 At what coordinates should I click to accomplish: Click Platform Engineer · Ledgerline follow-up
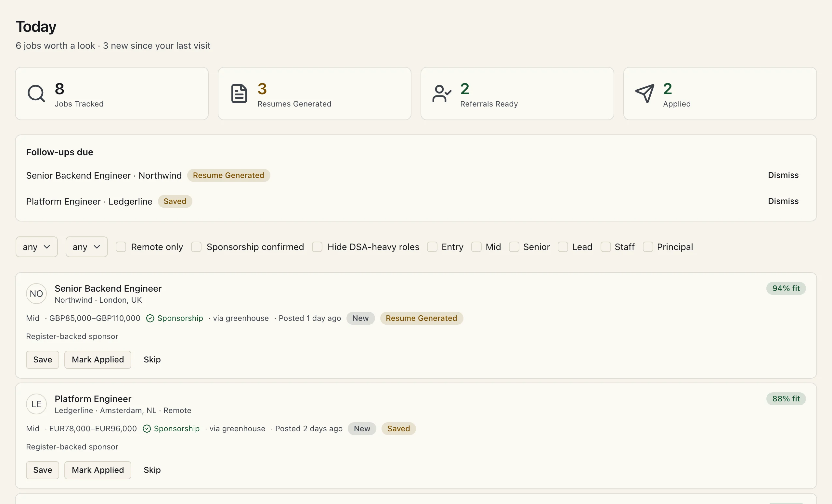coord(89,201)
